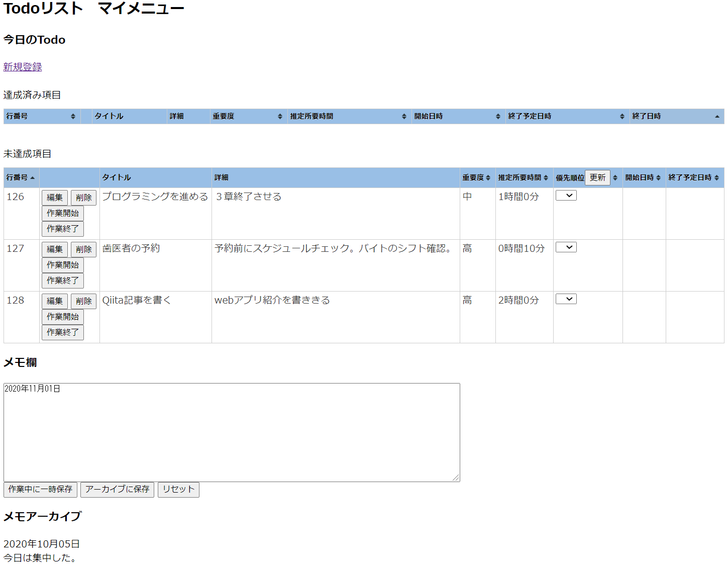Sort unfinished table by 終了予定日時

tap(695, 177)
